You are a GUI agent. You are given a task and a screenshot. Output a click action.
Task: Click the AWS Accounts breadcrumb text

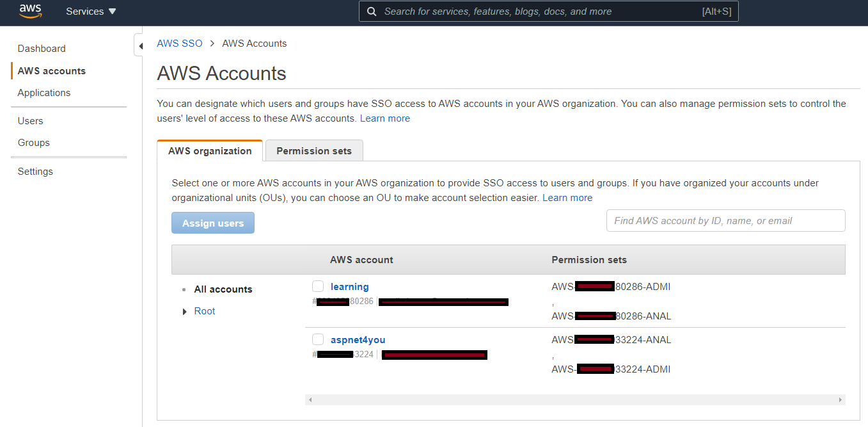click(255, 44)
